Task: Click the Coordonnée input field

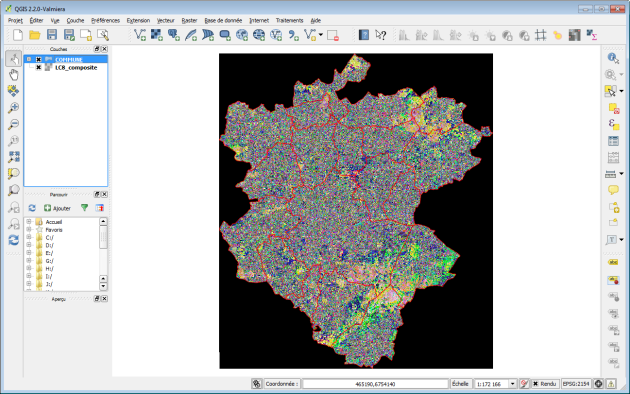Action: [x=375, y=384]
